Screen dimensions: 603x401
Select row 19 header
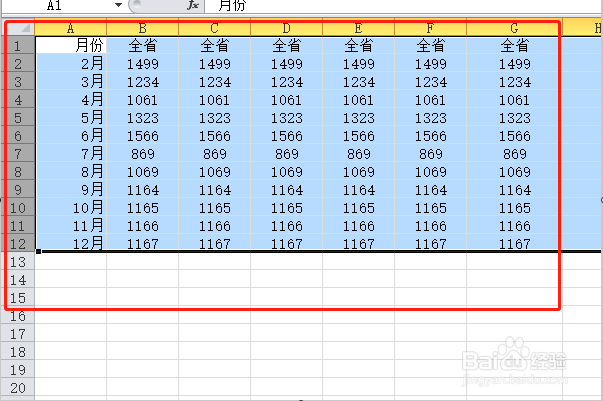(x=18, y=369)
